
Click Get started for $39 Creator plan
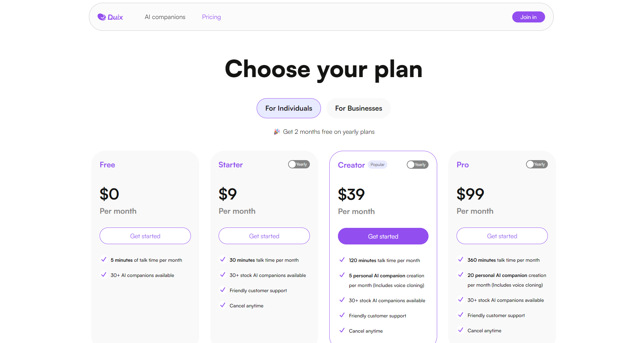tap(383, 236)
